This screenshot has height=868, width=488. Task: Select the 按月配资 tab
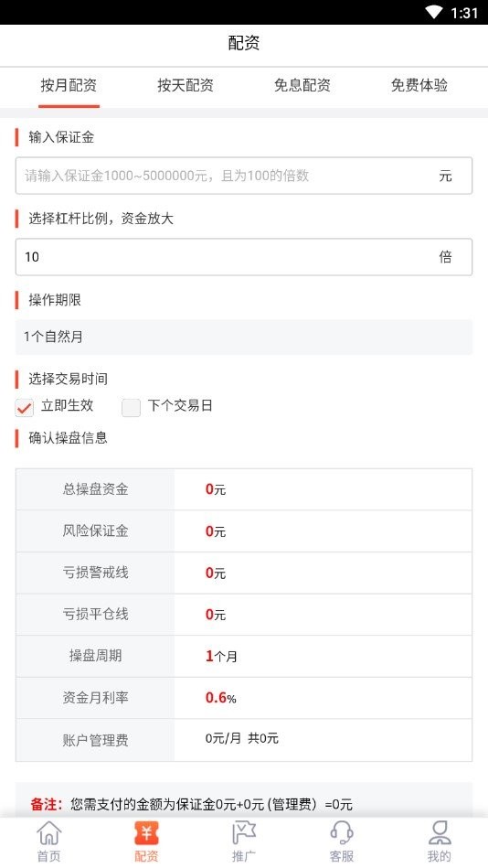click(x=69, y=85)
